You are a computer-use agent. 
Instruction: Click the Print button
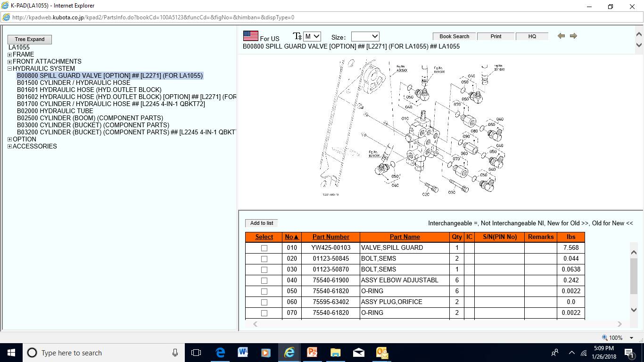496,36
